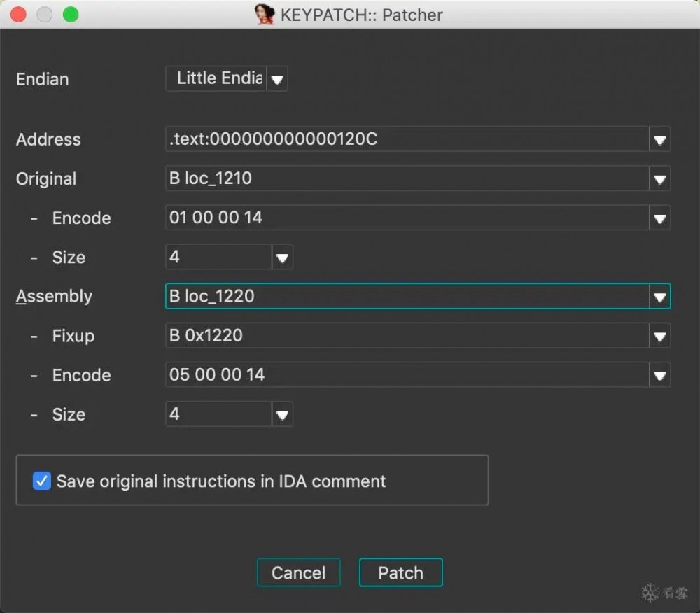Image resolution: width=700 pixels, height=613 pixels.
Task: Expand the Fixup dropdown arrow
Action: (659, 336)
